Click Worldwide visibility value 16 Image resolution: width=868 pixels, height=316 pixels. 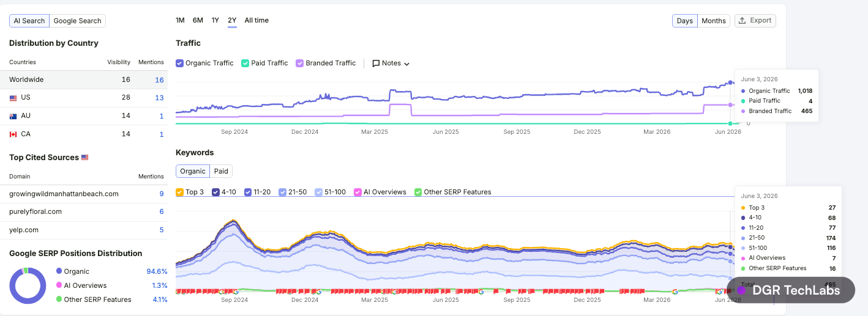126,79
